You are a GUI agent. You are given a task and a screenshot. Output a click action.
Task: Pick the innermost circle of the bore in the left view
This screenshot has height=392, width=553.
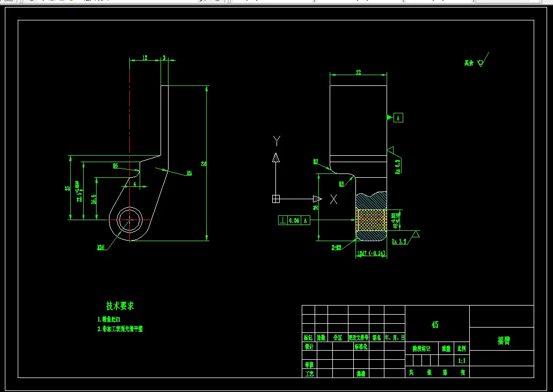tap(129, 220)
